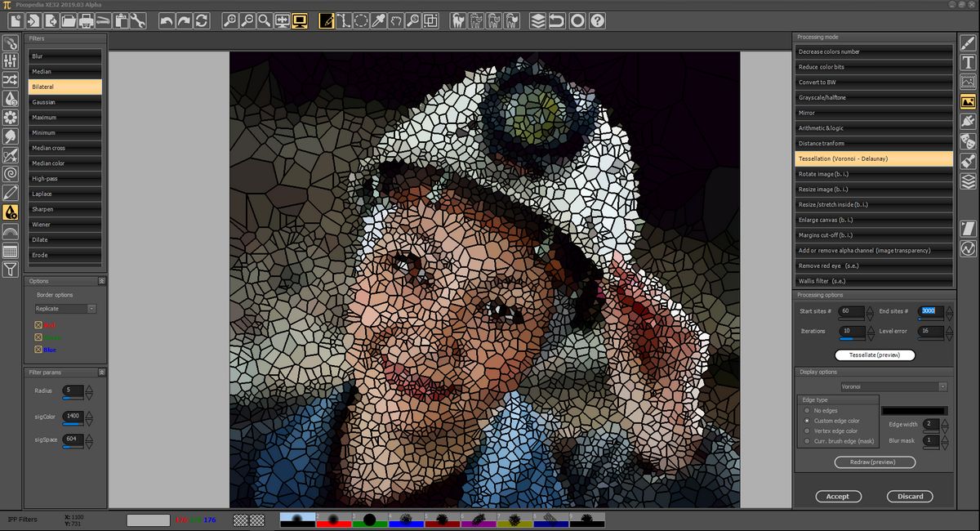Select the hand pan tool
Image resolution: width=980 pixels, height=531 pixels.
(396, 21)
